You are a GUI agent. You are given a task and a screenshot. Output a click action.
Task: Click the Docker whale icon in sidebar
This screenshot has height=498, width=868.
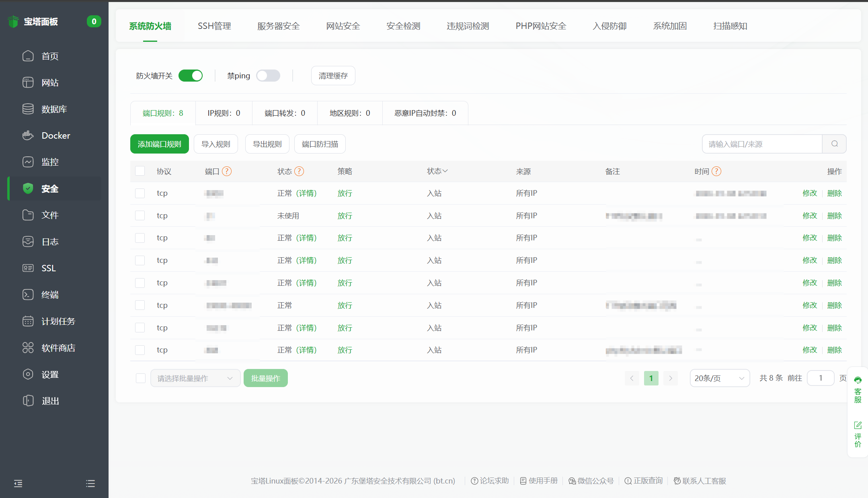28,135
